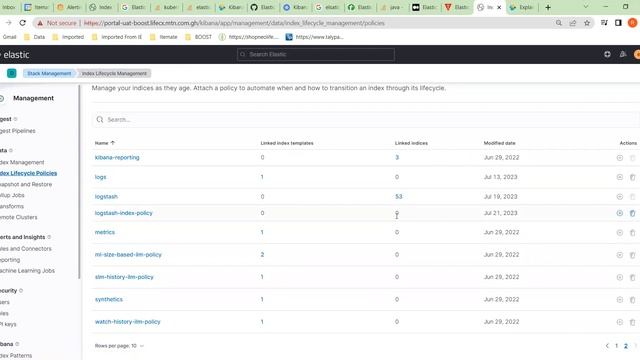Open Stack Management breadcrumb
Viewport: 640px width, 360px height.
49,73
